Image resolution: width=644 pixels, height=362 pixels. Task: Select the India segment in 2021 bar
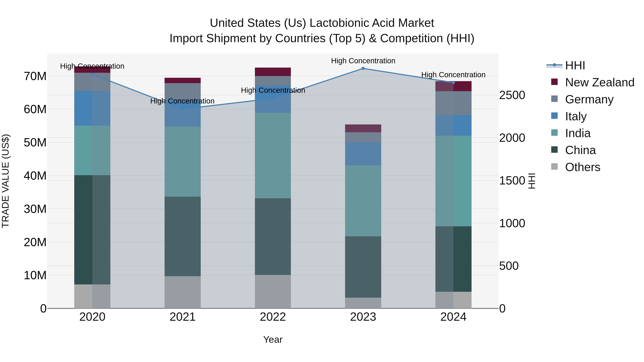point(182,162)
